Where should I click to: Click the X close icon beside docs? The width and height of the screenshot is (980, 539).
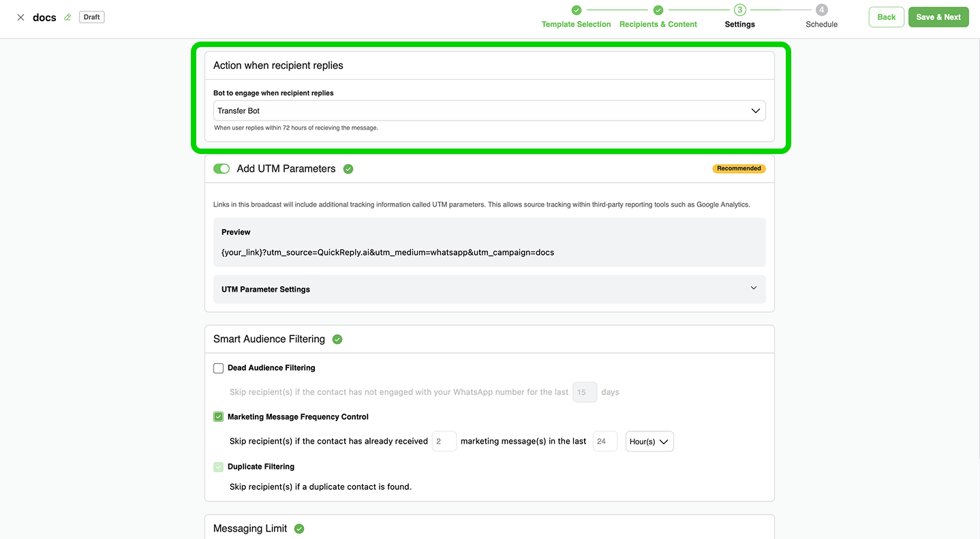pyautogui.click(x=20, y=18)
